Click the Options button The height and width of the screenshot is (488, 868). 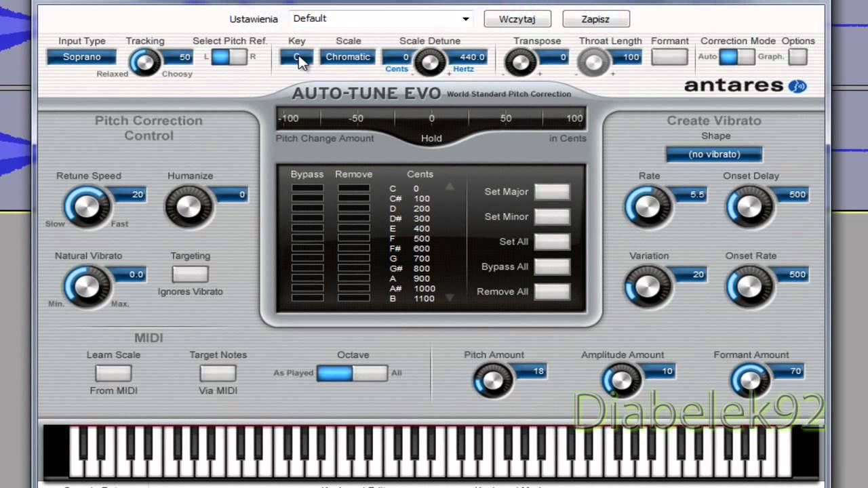pyautogui.click(x=798, y=57)
